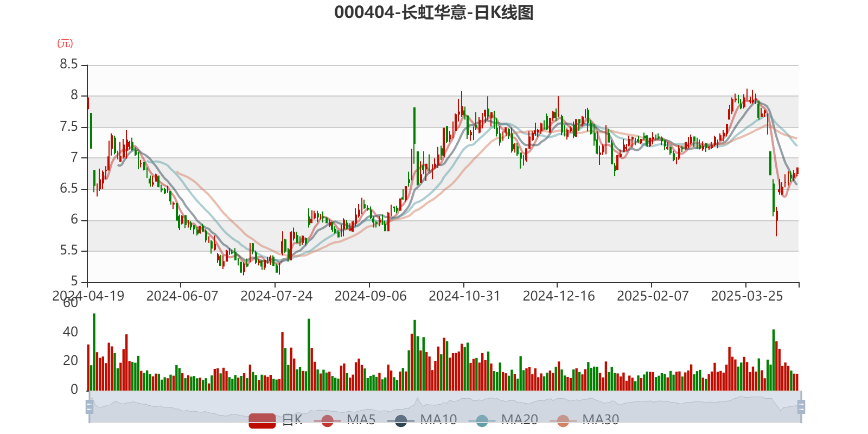Grab the right zoom slider handle
Screen dimensions: 868x434
(801, 406)
